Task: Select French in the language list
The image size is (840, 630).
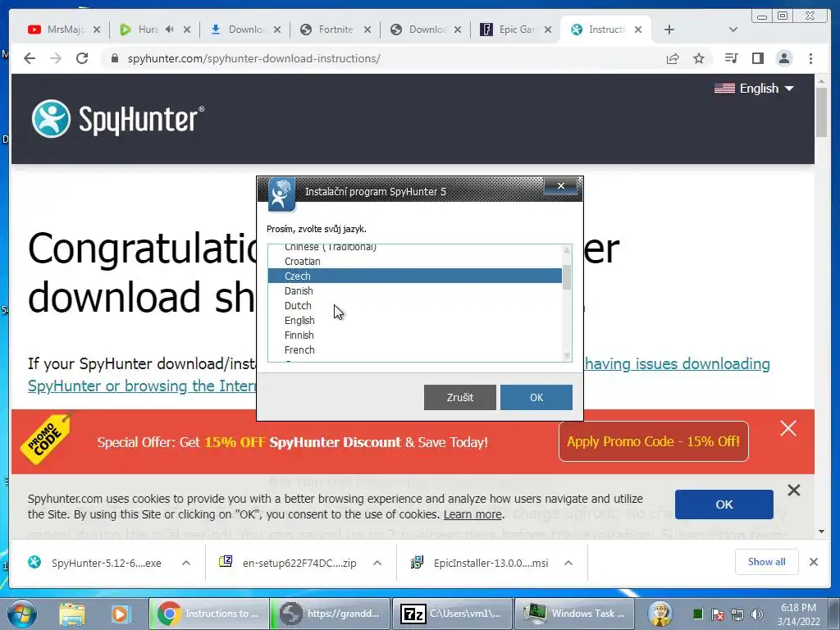Action: tap(414, 349)
